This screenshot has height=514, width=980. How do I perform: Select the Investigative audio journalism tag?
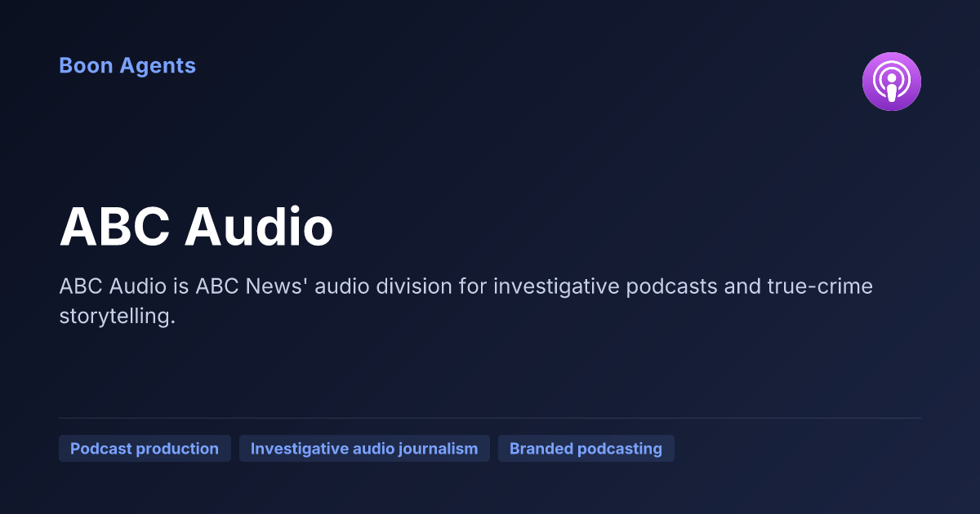(364, 449)
